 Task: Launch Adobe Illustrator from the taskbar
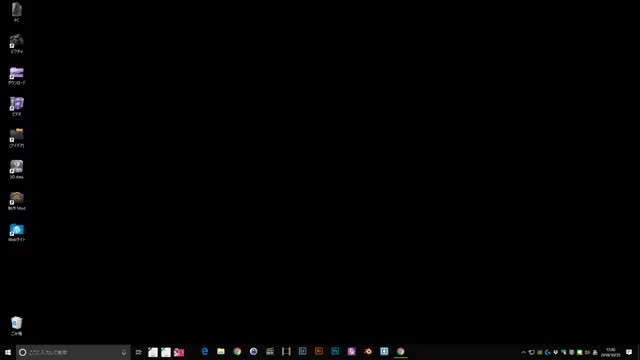pyautogui.click(x=319, y=351)
